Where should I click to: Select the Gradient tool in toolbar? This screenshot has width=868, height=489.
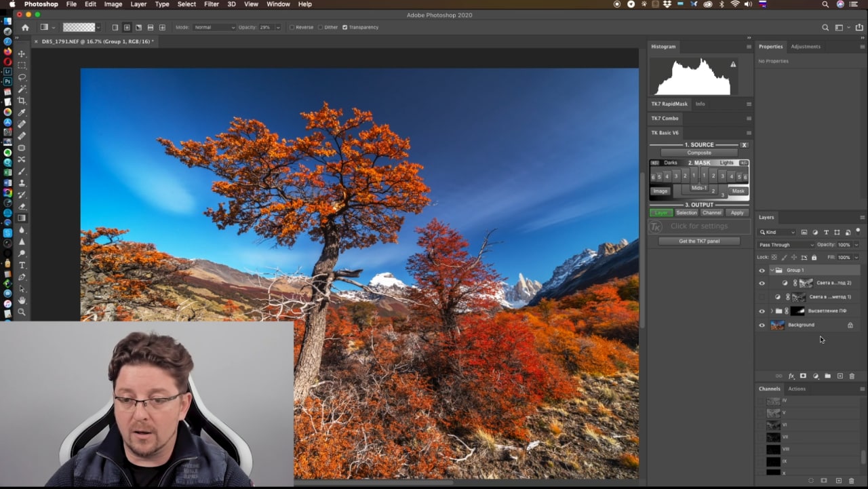(22, 218)
